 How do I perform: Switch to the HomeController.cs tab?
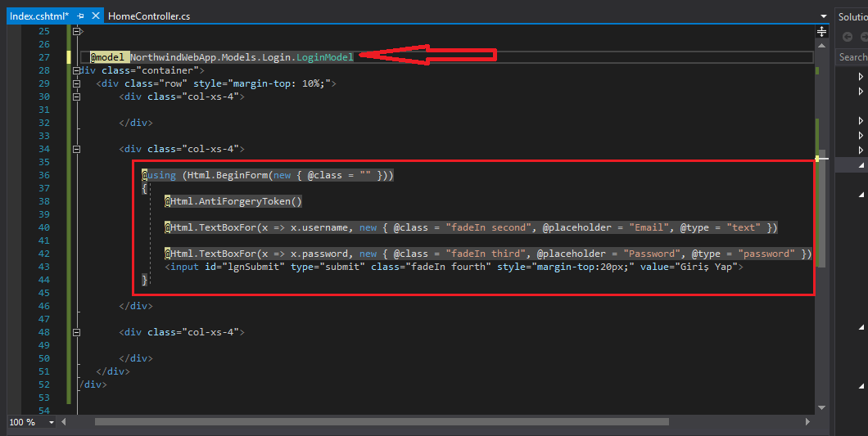click(x=149, y=16)
